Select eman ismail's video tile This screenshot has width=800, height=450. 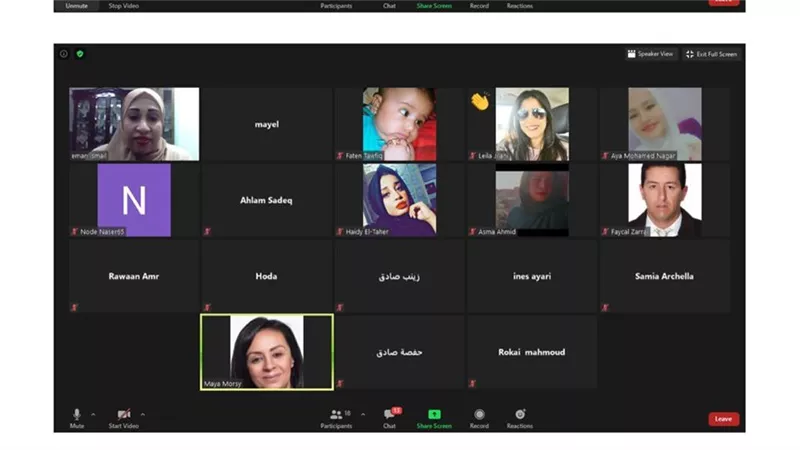tap(134, 124)
